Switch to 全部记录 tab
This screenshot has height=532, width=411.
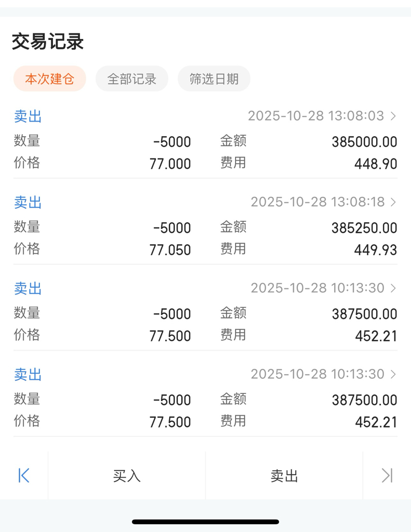(x=132, y=79)
